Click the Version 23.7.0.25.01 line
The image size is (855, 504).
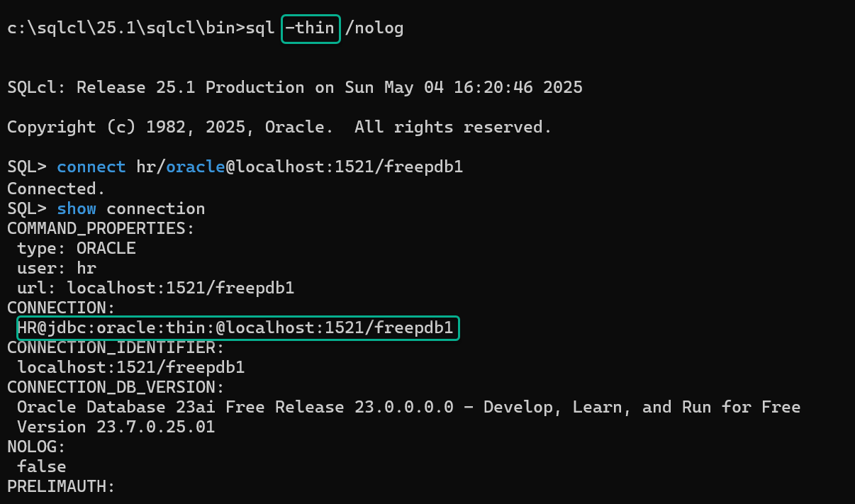(116, 427)
